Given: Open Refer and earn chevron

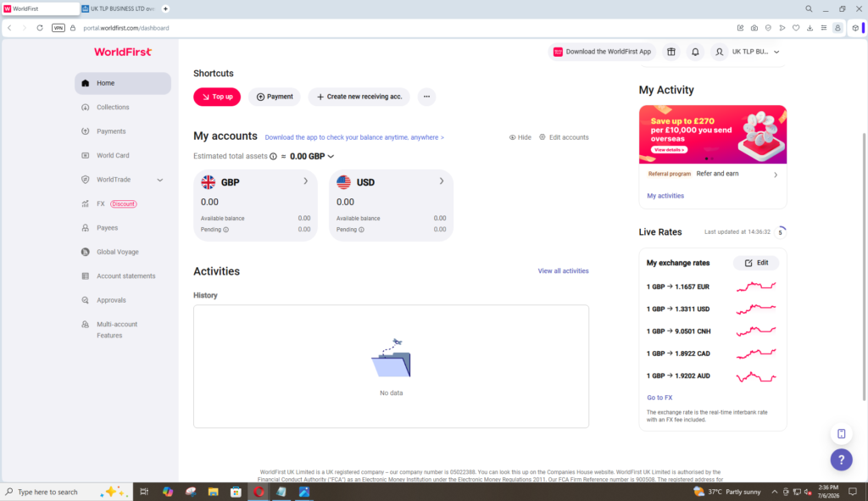Looking at the screenshot, I should click(x=776, y=175).
